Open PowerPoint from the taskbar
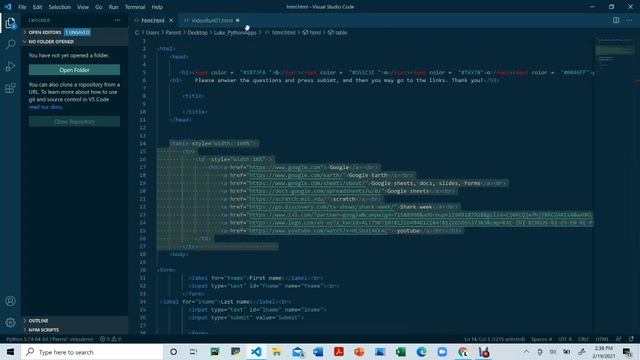This screenshot has width=640, height=360. point(359,352)
